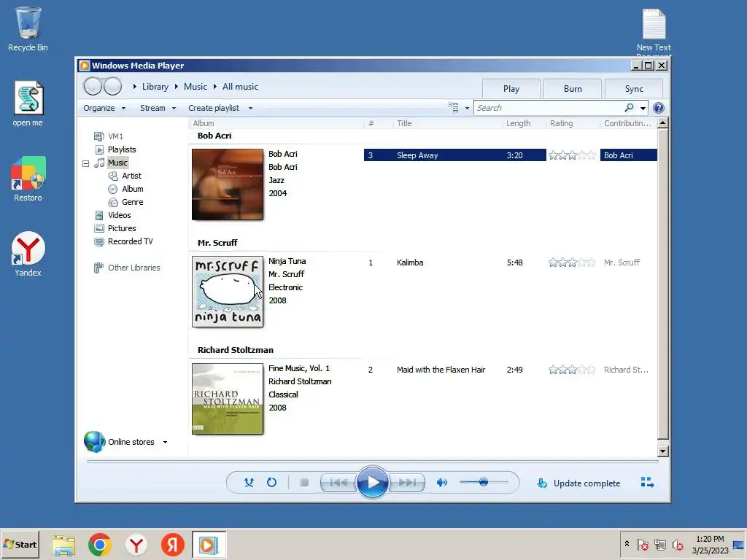
Task: Start playback with the Play button
Action: click(372, 483)
